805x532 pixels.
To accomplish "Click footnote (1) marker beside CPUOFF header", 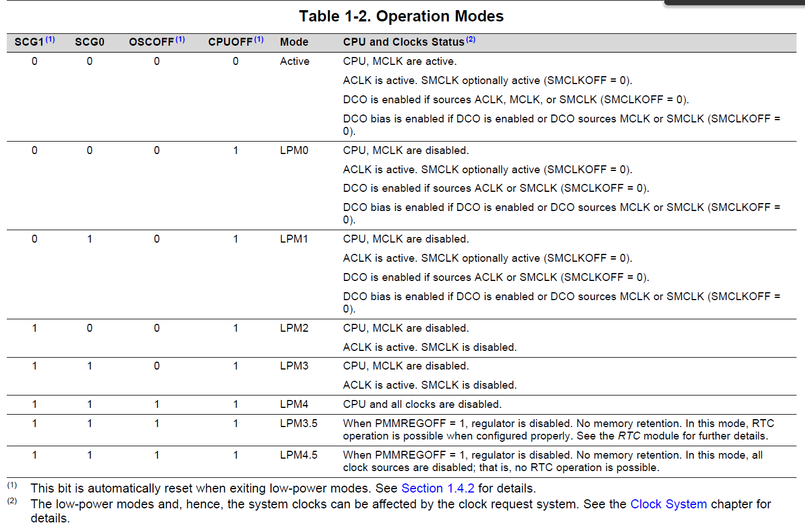I will coord(259,39).
